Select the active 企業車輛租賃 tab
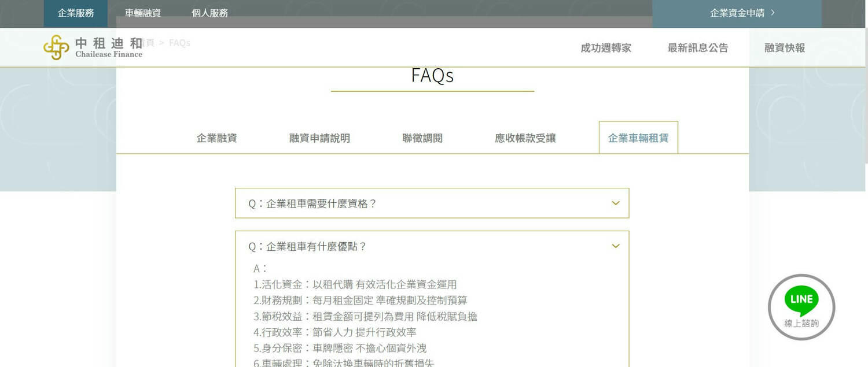868x367 pixels. [x=638, y=138]
